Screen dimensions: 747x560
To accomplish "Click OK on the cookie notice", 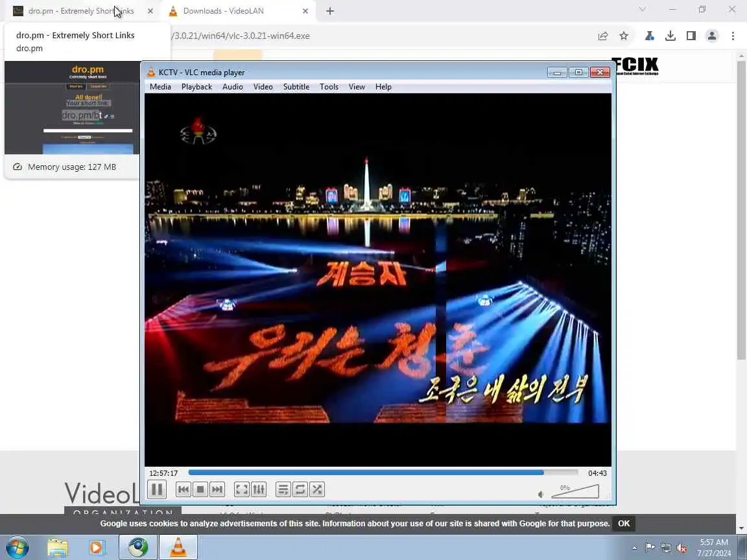I will (624, 523).
